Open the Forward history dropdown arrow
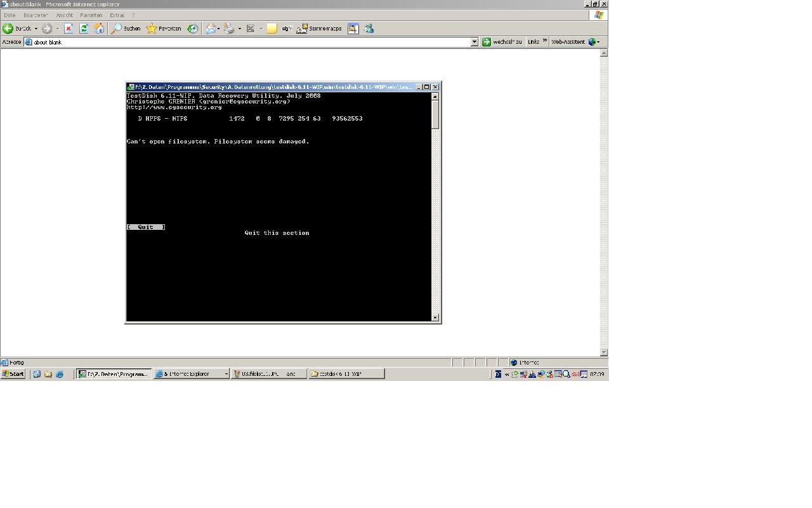The width and height of the screenshot is (812, 508). click(57, 29)
